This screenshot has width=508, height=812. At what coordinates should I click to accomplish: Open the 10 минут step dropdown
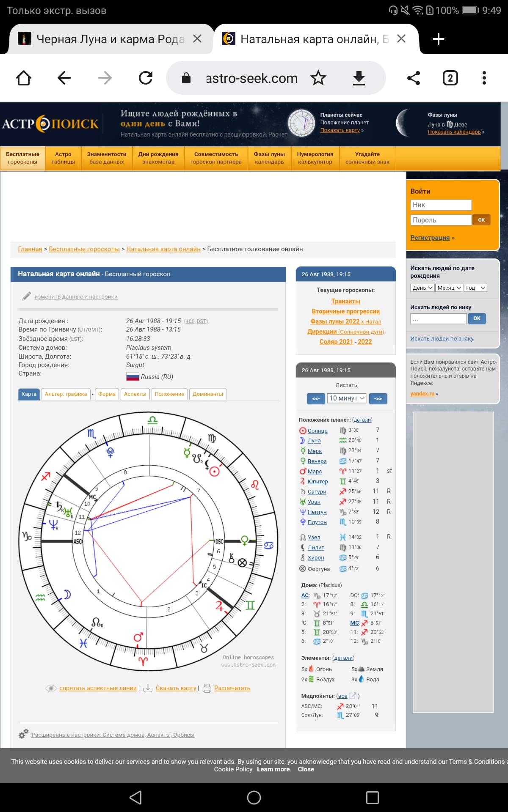coord(347,398)
